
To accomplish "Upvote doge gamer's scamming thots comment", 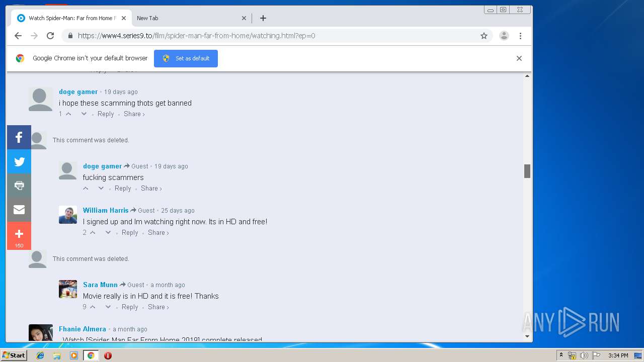I will 68,114.
